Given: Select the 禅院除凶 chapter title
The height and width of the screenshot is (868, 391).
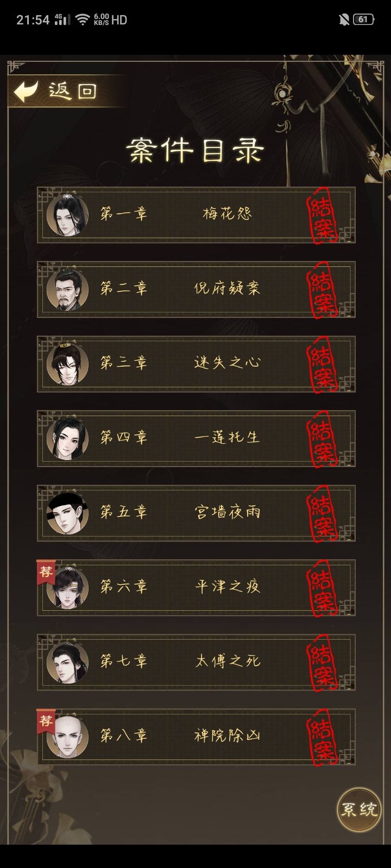Looking at the screenshot, I should [x=228, y=736].
